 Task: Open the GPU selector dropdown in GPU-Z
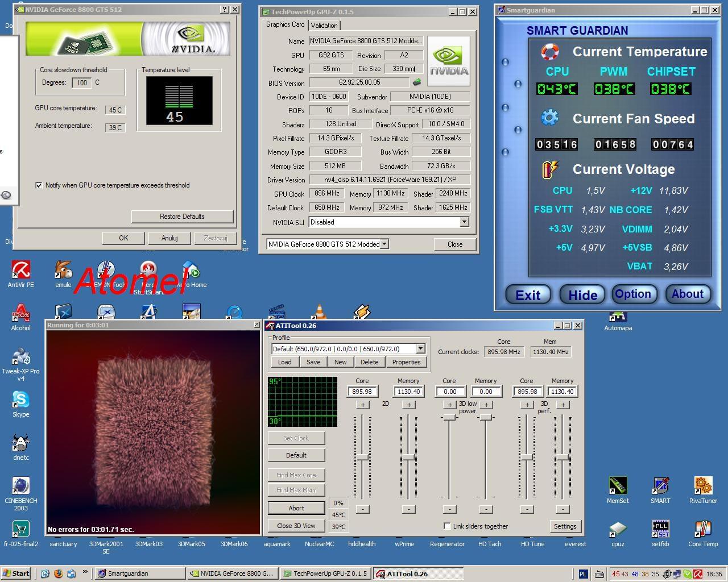click(x=384, y=244)
